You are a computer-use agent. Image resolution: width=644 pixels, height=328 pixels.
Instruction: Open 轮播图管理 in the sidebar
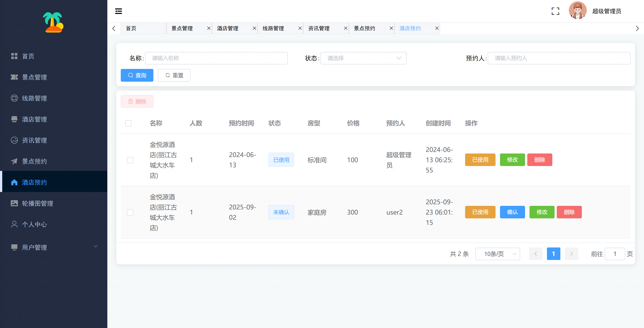(38, 203)
